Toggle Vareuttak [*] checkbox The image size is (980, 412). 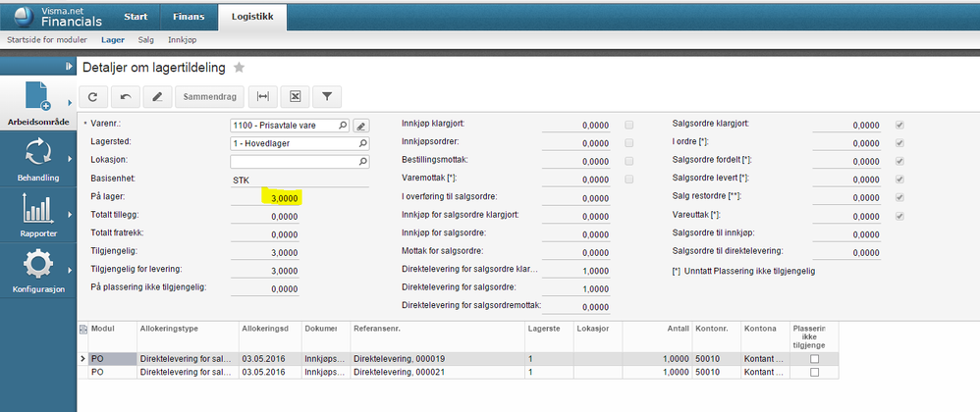899,216
